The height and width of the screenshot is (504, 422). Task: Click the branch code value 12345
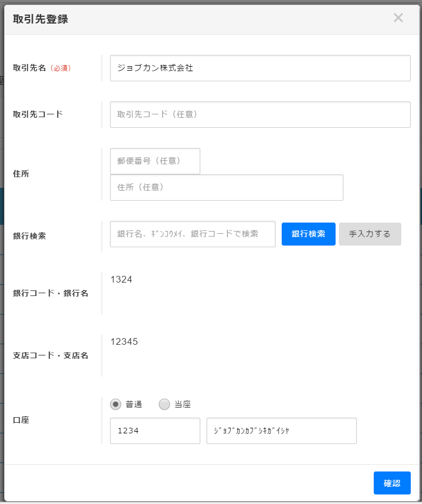point(124,341)
